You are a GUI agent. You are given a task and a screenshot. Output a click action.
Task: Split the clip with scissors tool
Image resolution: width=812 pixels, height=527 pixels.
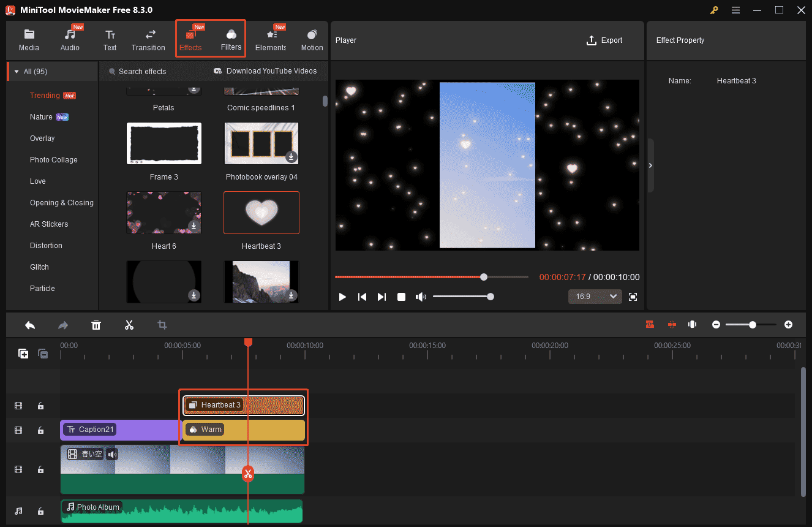pos(129,325)
